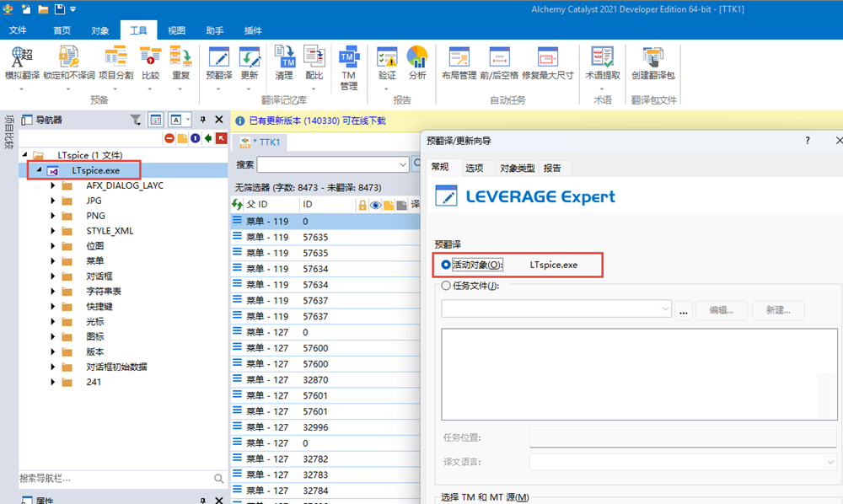The image size is (843, 504).
Task: Switch to the 助手 ribbon tab
Action: pyautogui.click(x=214, y=30)
